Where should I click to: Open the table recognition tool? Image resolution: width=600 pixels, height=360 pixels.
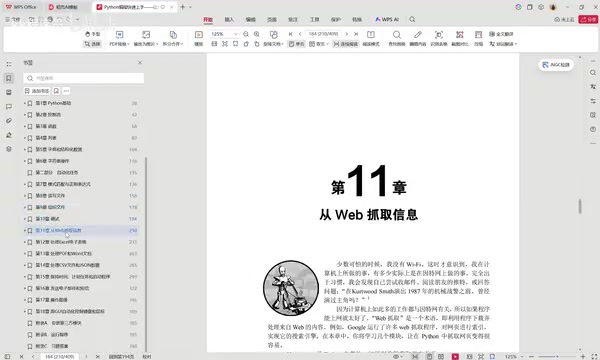pyautogui.click(x=439, y=38)
